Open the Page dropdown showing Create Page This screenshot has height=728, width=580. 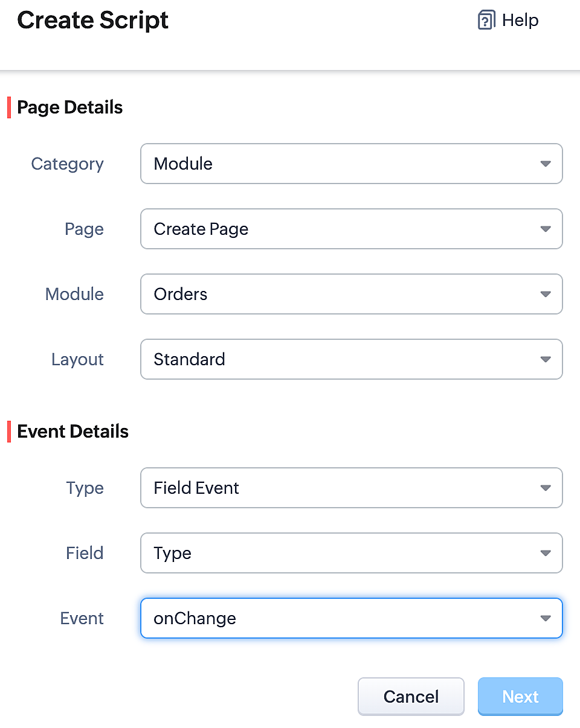[x=350, y=229]
